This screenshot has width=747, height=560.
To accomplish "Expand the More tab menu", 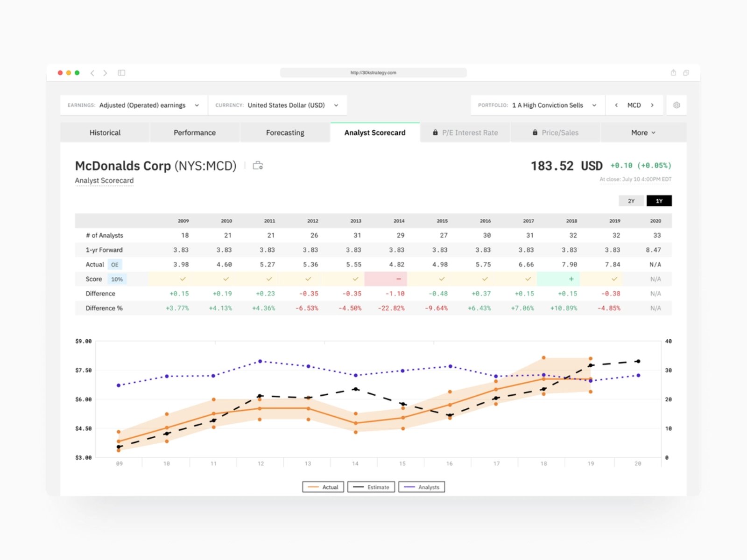I will click(x=643, y=133).
